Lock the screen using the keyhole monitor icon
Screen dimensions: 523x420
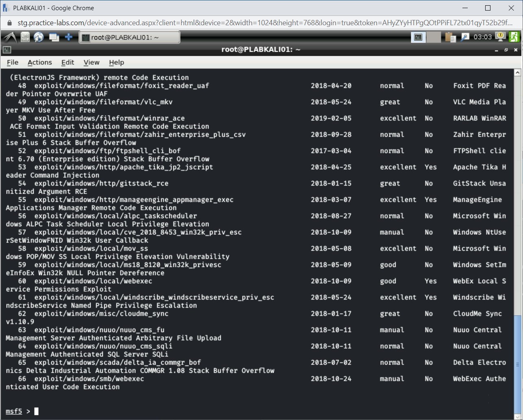tap(500, 37)
